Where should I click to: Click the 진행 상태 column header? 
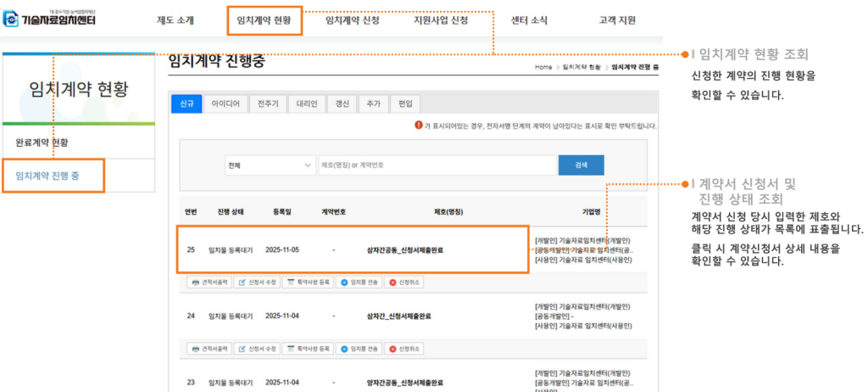pyautogui.click(x=231, y=212)
